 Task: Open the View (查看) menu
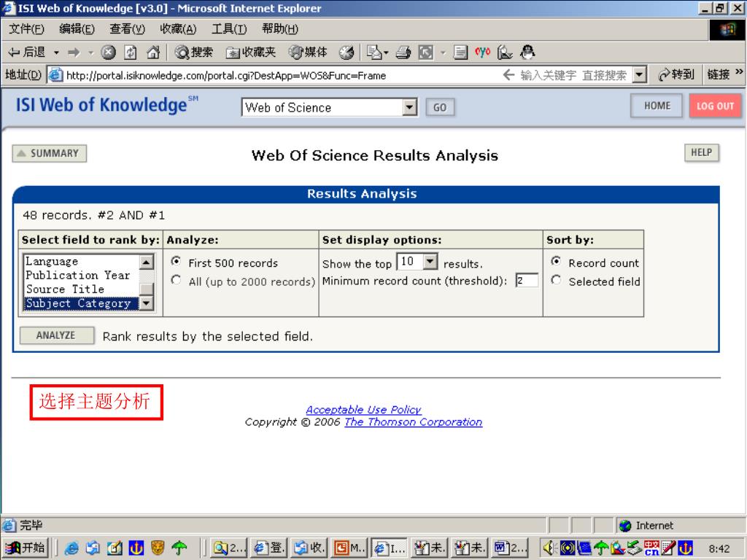(x=127, y=29)
